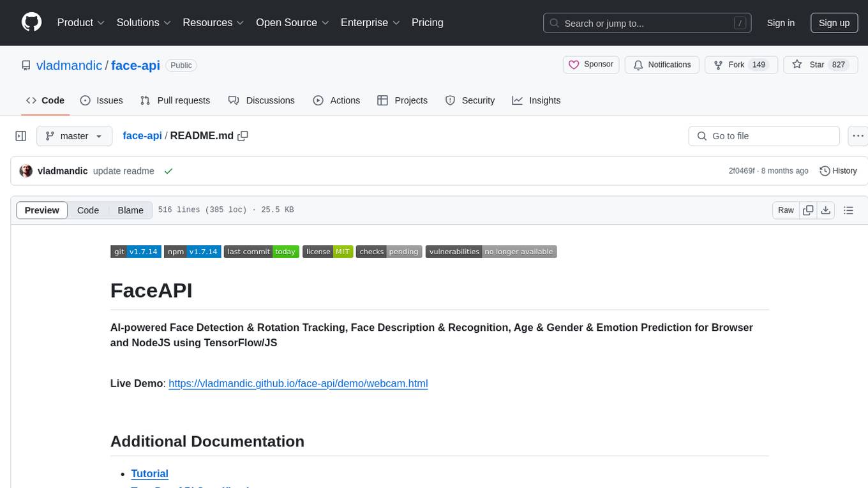Navigate to face-api breadcrumb folder

tap(142, 136)
